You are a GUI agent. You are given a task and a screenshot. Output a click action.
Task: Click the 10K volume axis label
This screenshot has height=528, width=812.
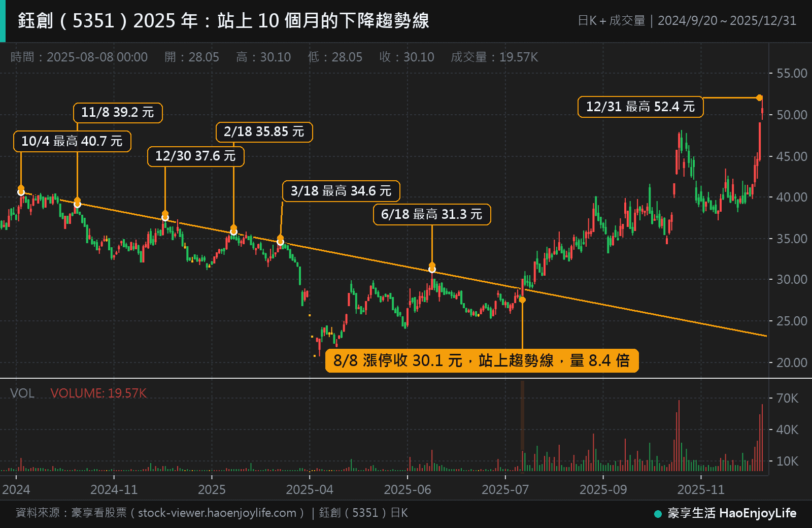[788, 461]
